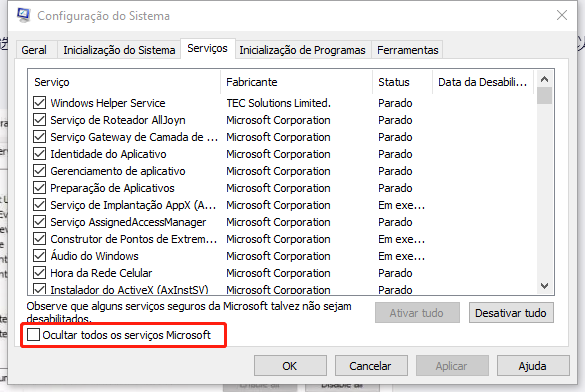Click the services list scrollbar thumb

pyautogui.click(x=544, y=95)
